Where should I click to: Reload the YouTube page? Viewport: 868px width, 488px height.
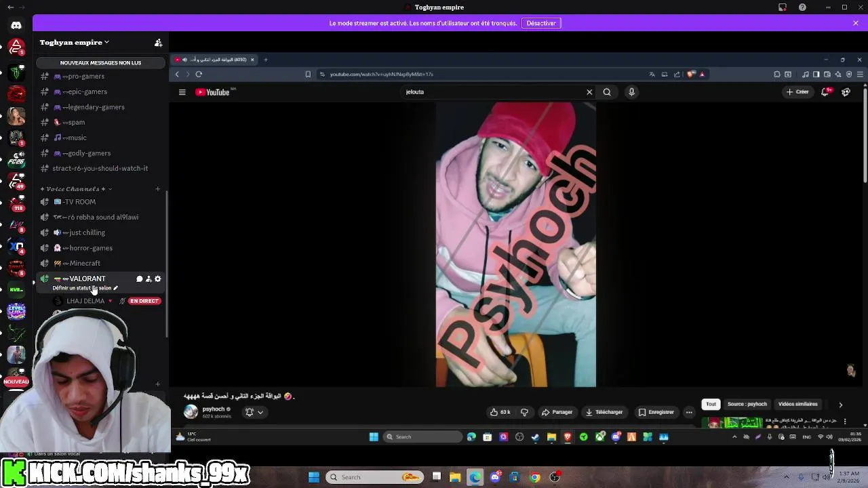tap(199, 74)
